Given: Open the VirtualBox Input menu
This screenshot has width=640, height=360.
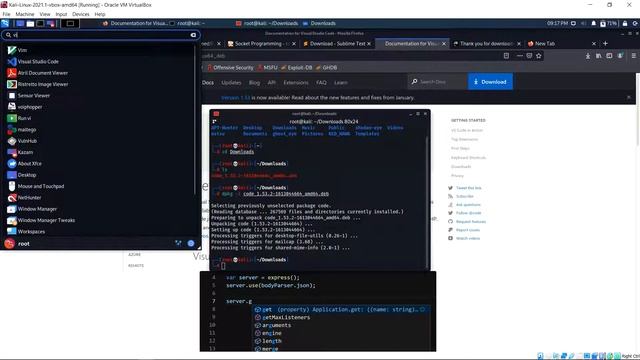Looking at the screenshot, I should (61, 14).
